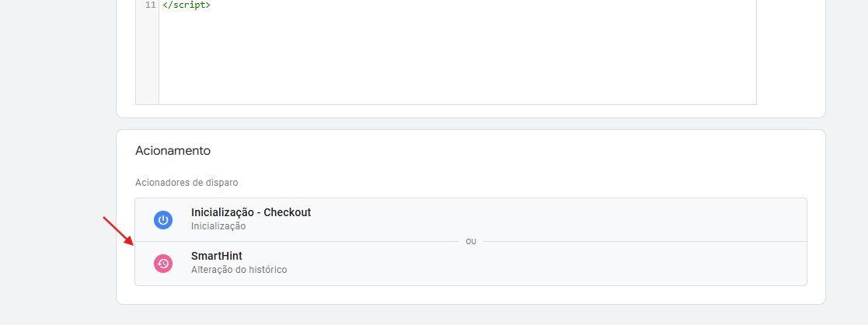Click empty area of the code editor
The height and width of the screenshot is (325, 868).
tap(457, 55)
